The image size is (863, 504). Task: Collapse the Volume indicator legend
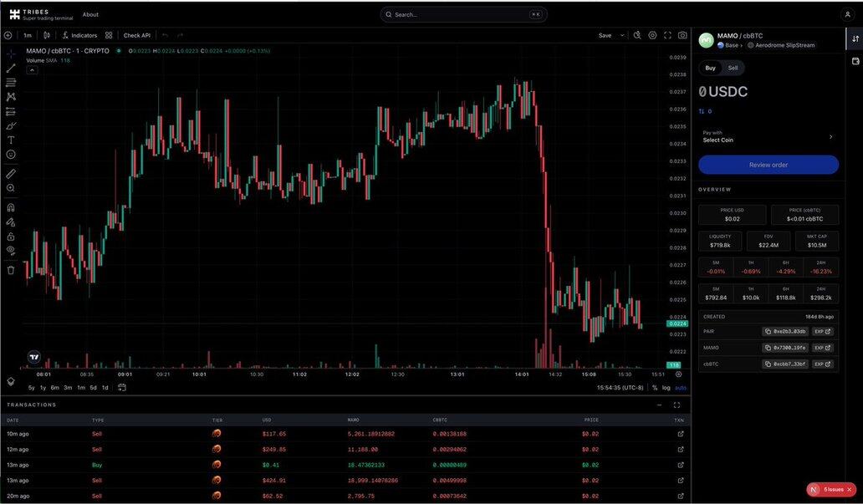(32, 70)
